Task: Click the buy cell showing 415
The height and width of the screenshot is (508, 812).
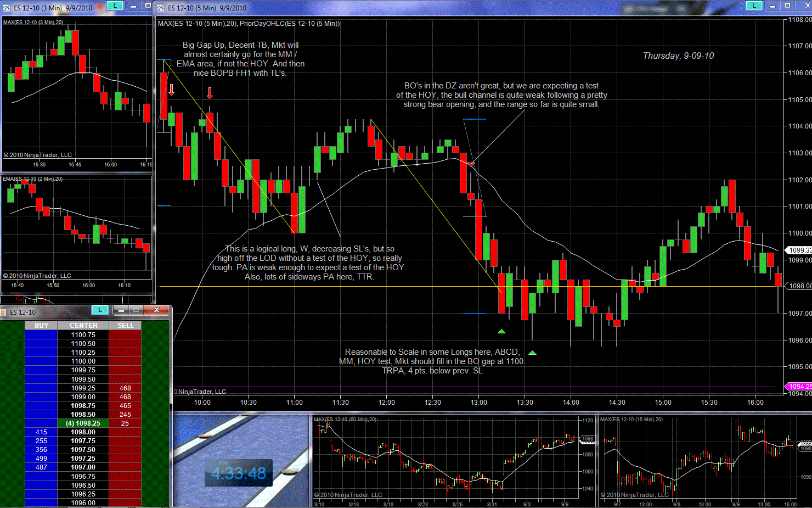Action: click(41, 432)
